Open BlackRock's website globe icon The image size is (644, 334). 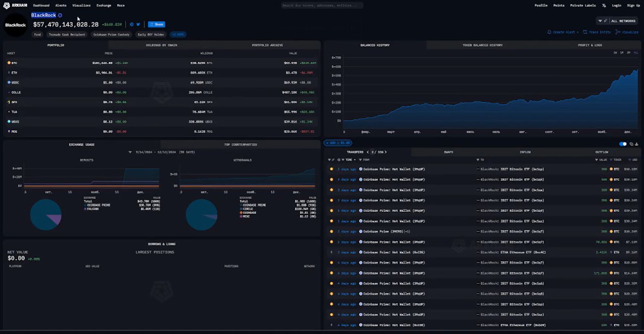pyautogui.click(x=132, y=25)
